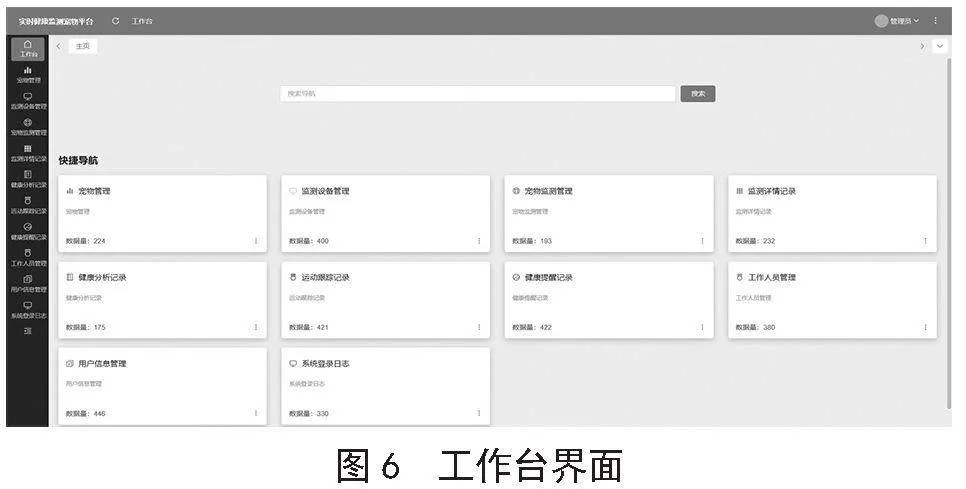966x489 pixels.
Task: Open more options on the 宠物管理 card
Action: [x=256, y=241]
